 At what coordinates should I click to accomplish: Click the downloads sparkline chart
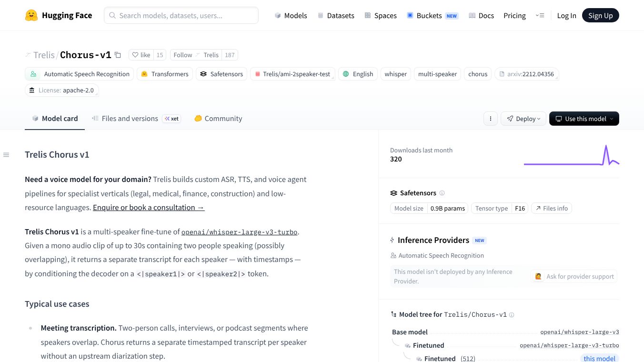pos(572,155)
